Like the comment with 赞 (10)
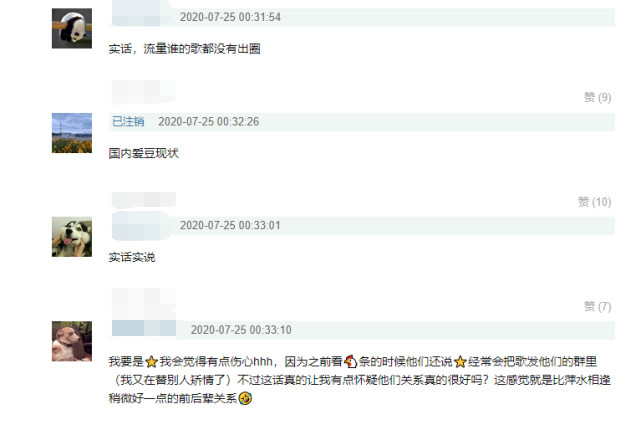The image size is (640, 434). pyautogui.click(x=594, y=202)
